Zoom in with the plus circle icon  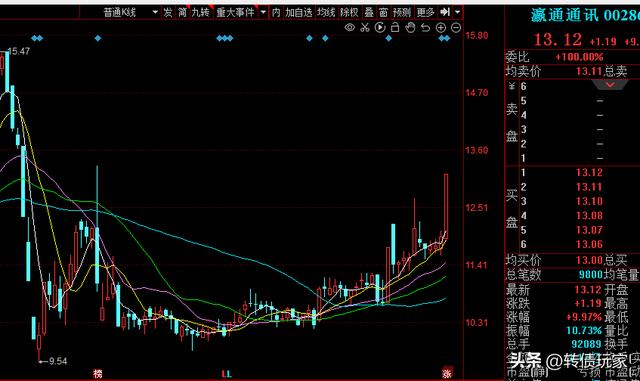pos(441,27)
